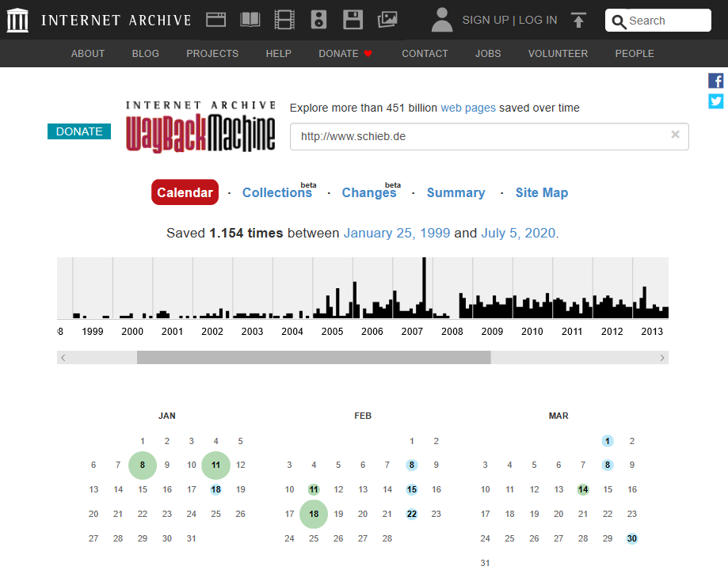
Task: Open the Texts book icon
Action: tap(250, 20)
